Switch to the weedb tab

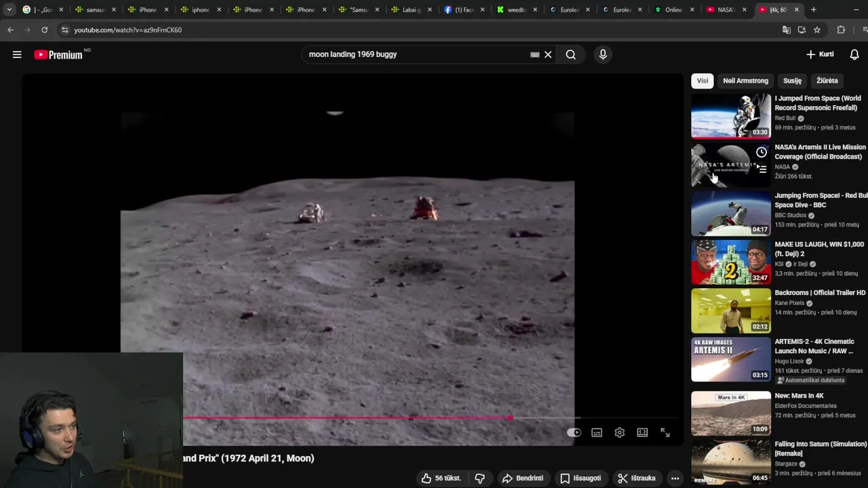(516, 9)
